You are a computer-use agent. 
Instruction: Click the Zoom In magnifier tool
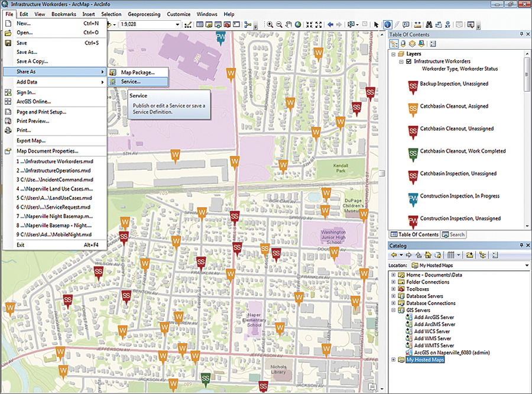[270, 25]
